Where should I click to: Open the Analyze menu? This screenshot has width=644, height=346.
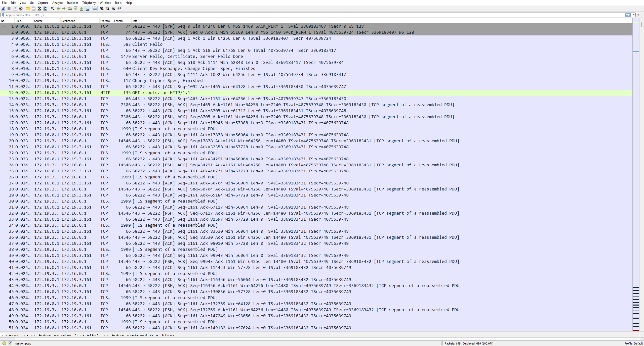click(x=57, y=3)
